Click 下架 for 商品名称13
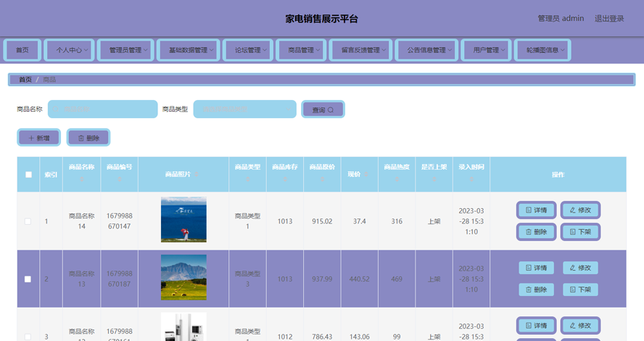Image resolution: width=644 pixels, height=341 pixels. click(580, 289)
